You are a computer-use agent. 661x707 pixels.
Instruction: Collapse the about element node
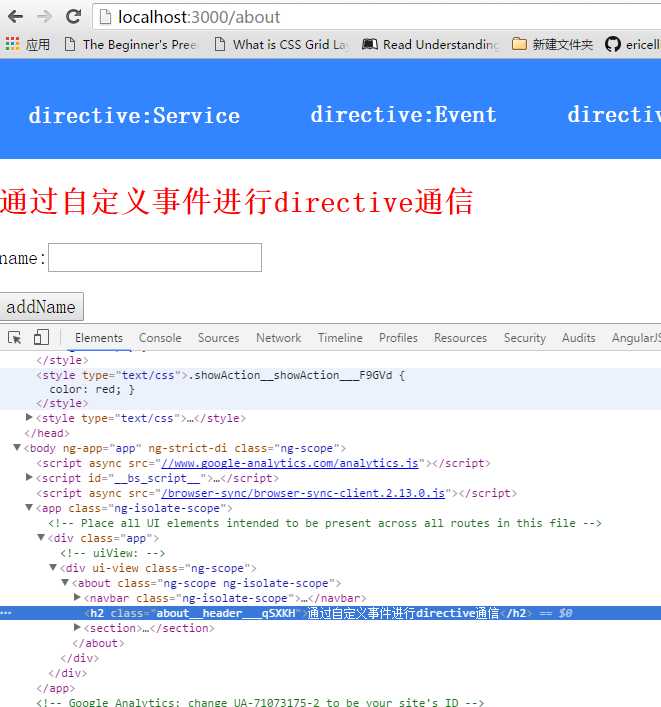click(65, 582)
